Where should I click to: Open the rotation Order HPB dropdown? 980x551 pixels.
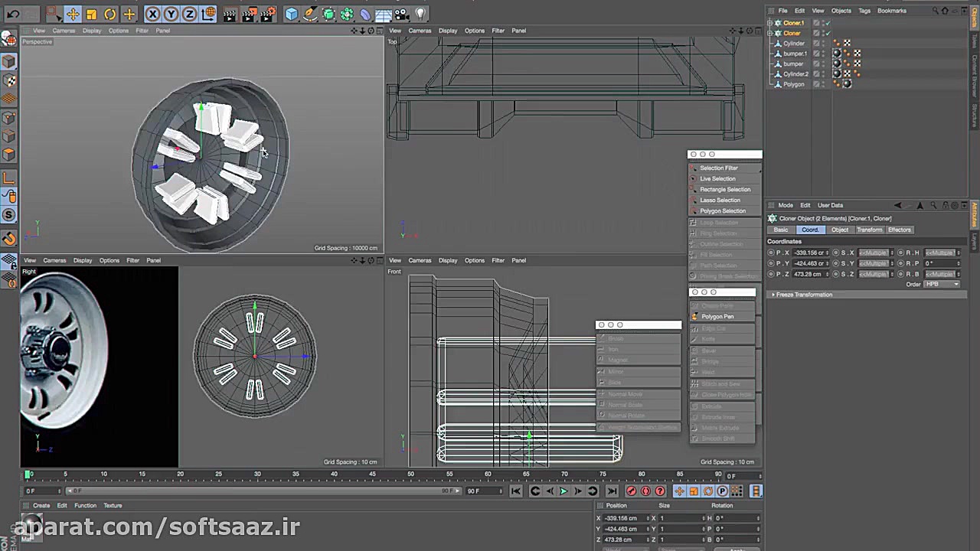coord(942,284)
